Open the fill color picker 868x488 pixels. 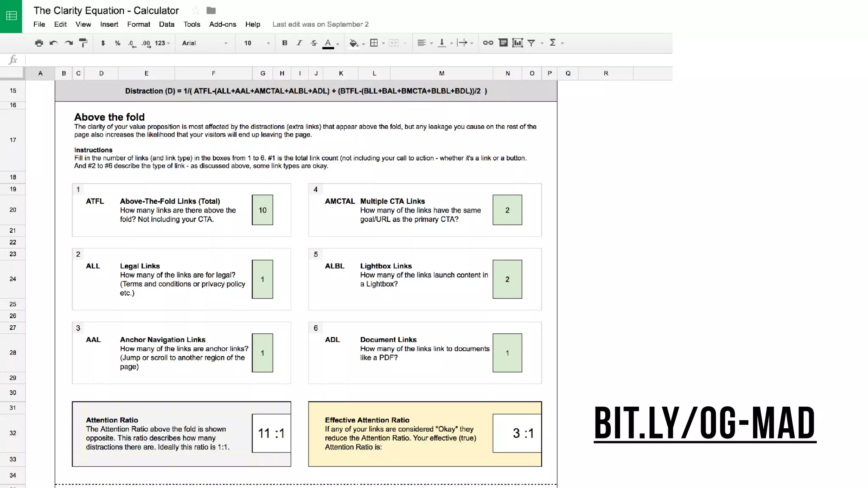[353, 43]
